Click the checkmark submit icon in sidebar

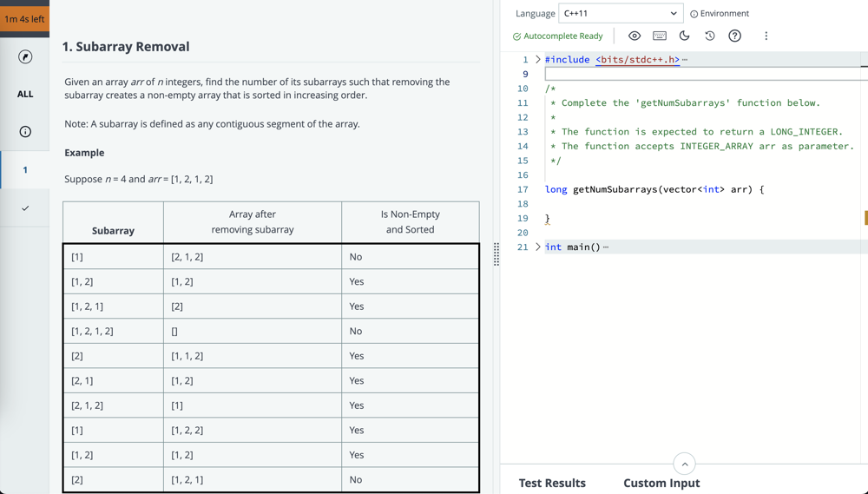pyautogui.click(x=25, y=208)
